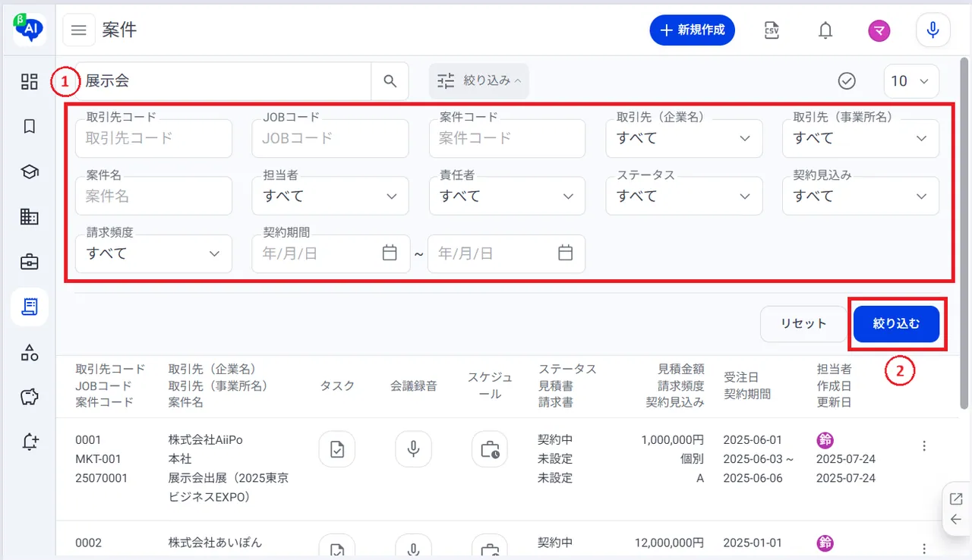Open the 取引先（企業名） dropdown

tap(684, 138)
